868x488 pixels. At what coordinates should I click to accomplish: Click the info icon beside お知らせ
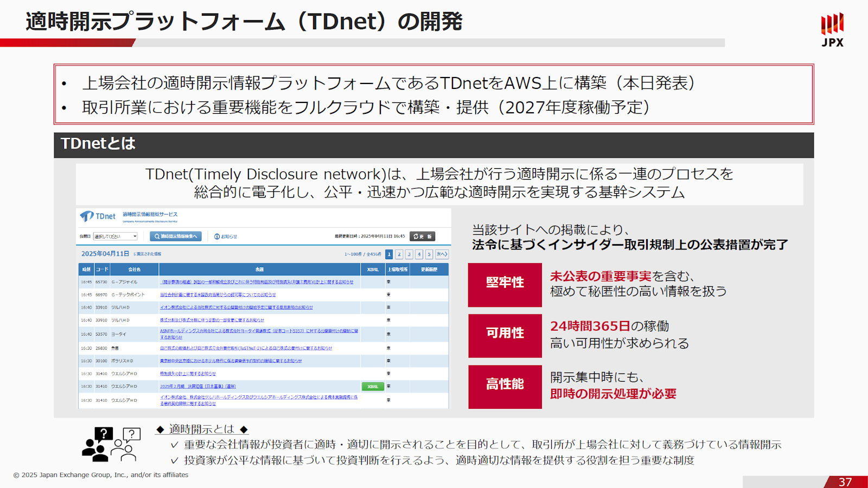coord(217,236)
